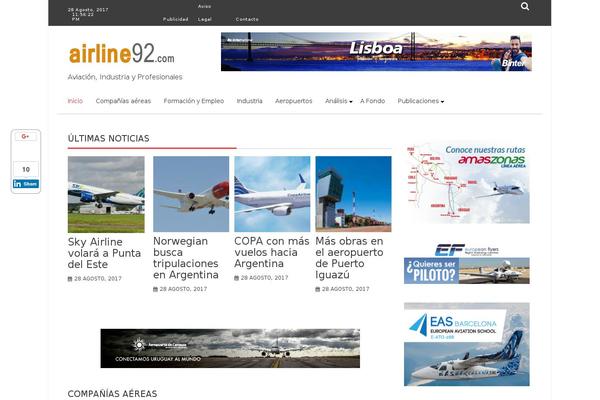Click the airline92.com logo
Screen dimensions: 600x400
(122, 54)
